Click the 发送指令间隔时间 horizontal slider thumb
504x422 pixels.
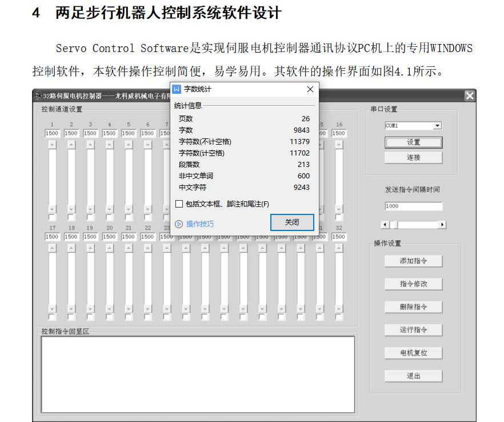[393, 225]
